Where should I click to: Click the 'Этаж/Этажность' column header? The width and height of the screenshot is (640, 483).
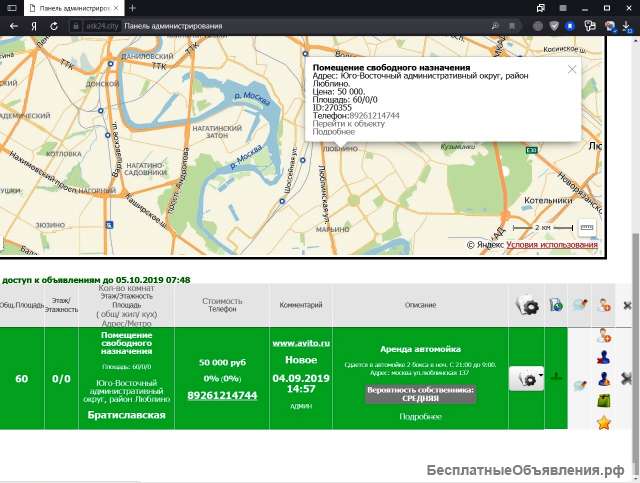61,305
